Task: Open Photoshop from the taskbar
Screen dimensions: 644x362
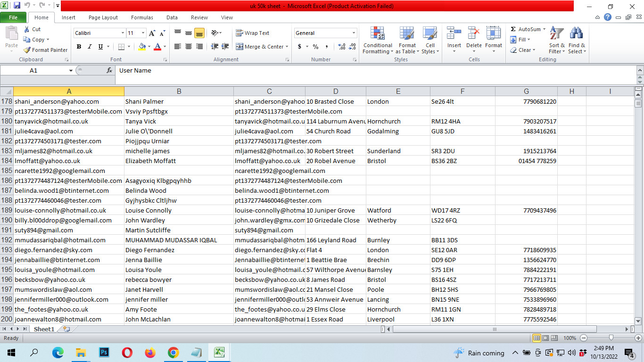Action: pyautogui.click(x=104, y=353)
